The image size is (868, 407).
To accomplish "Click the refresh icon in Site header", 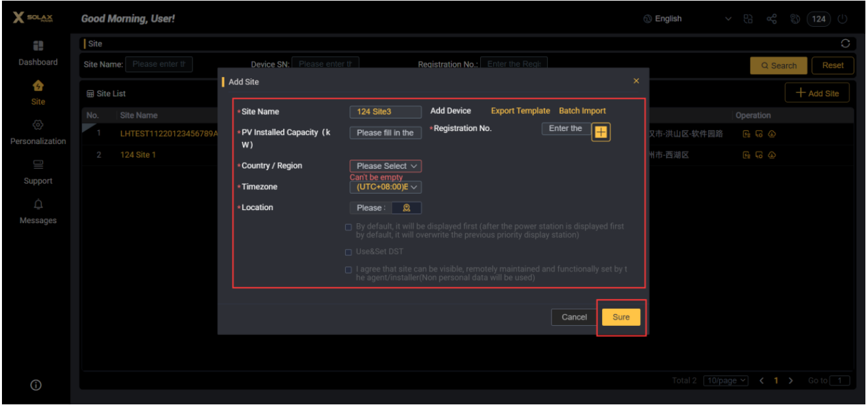I will click(x=845, y=44).
